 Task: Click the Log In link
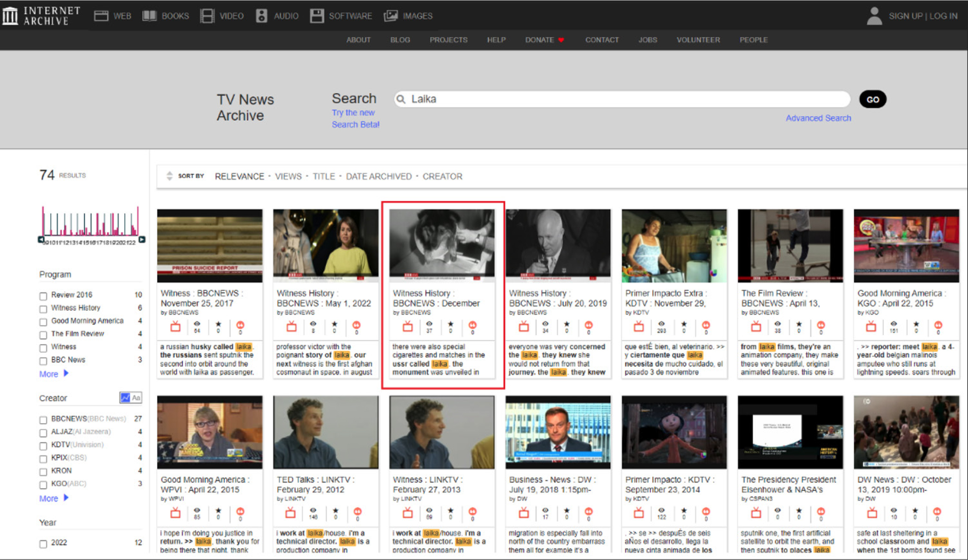pyautogui.click(x=943, y=16)
